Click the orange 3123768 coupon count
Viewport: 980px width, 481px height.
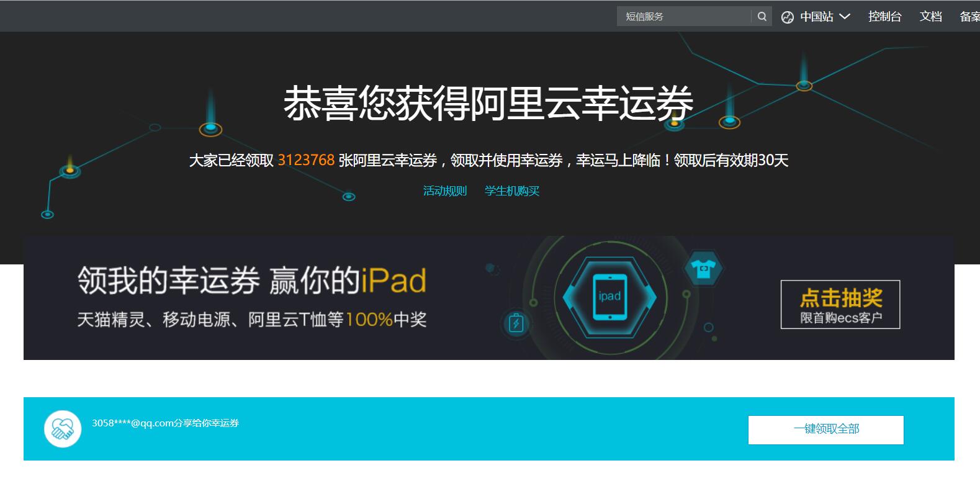tap(306, 160)
